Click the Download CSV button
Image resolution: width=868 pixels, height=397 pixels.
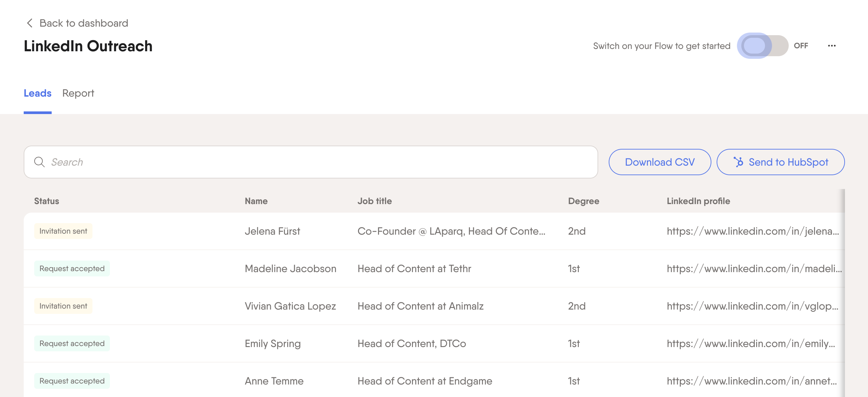coord(660,162)
